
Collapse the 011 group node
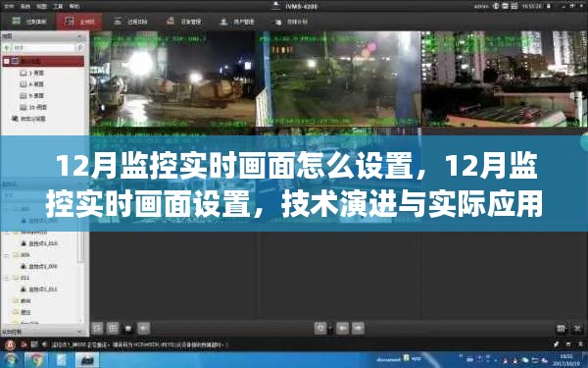pyautogui.click(x=7, y=278)
